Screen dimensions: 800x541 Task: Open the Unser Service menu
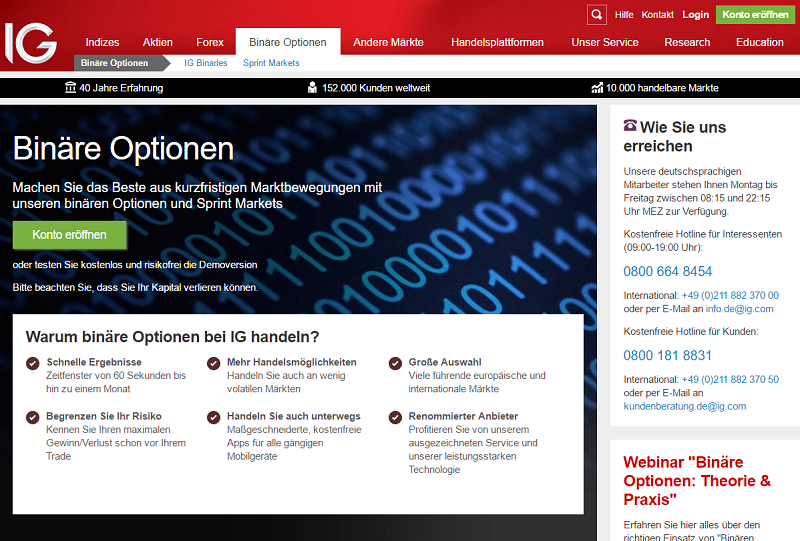coord(605,42)
